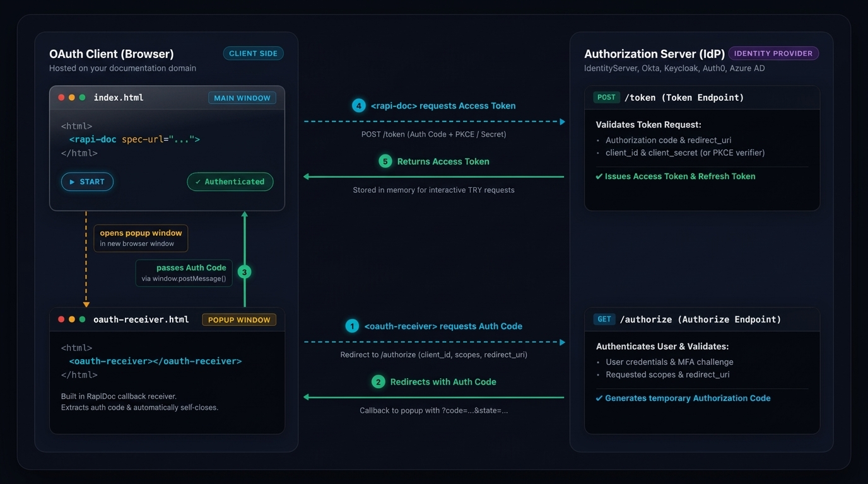Click "Requested scopes & redirect_uri" bullet
This screenshot has width=868, height=484.
(x=667, y=374)
